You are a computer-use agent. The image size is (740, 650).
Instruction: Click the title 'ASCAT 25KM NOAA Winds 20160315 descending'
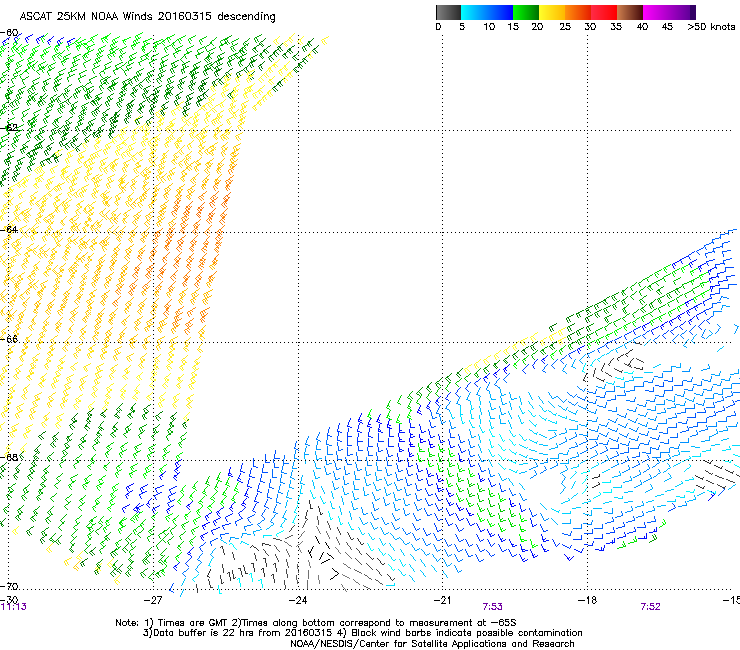147,17
